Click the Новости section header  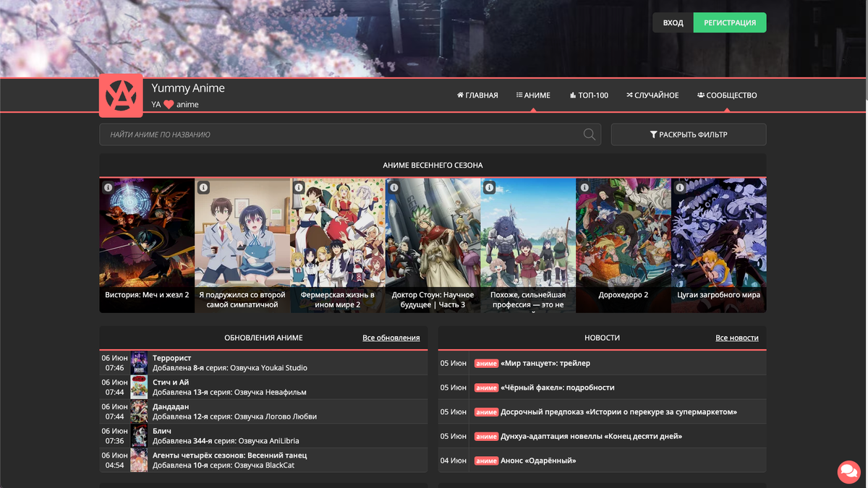[x=602, y=338]
